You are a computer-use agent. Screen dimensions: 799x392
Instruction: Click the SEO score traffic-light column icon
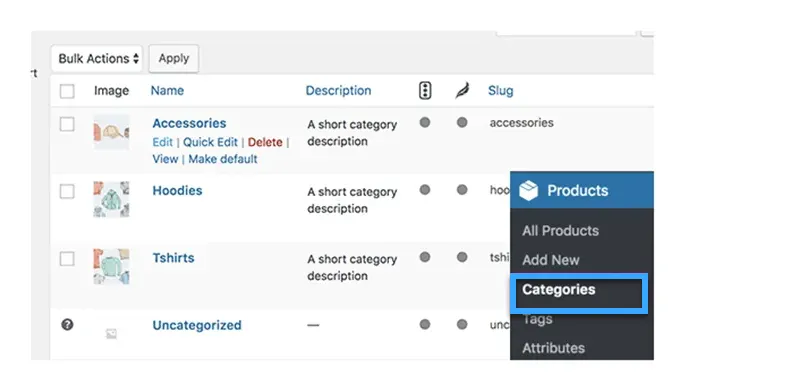pyautogui.click(x=425, y=91)
